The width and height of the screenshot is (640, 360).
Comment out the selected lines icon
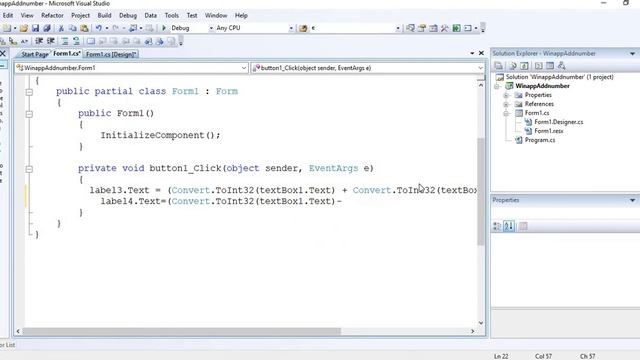click(x=64, y=41)
